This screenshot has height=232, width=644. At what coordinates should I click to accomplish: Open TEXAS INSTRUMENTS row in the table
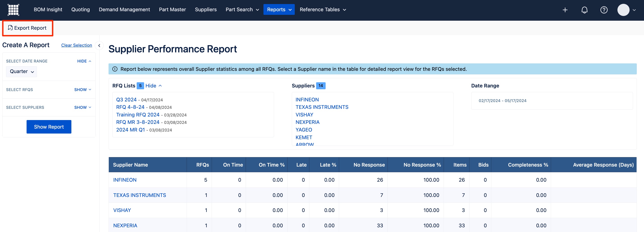click(x=140, y=195)
